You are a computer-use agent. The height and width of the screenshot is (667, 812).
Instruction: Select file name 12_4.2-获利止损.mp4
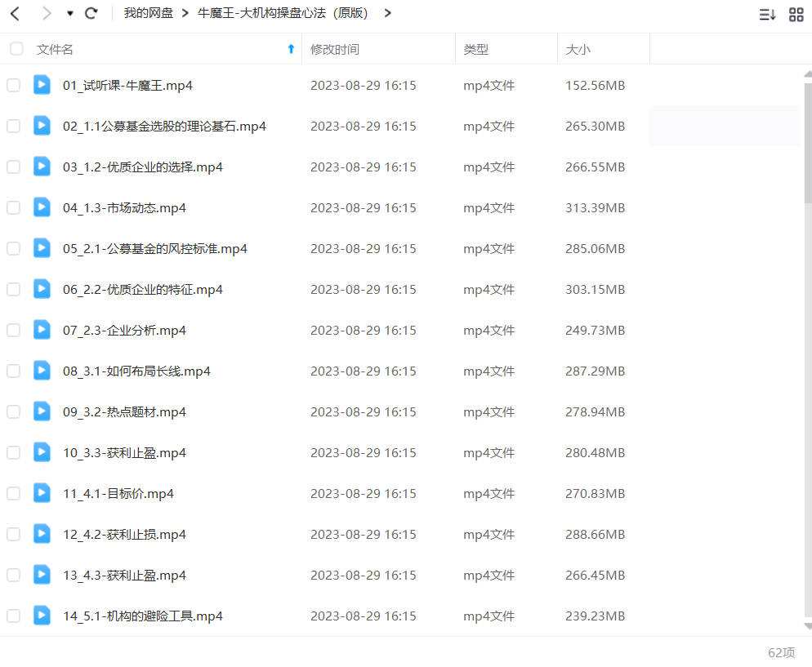pyautogui.click(x=124, y=535)
